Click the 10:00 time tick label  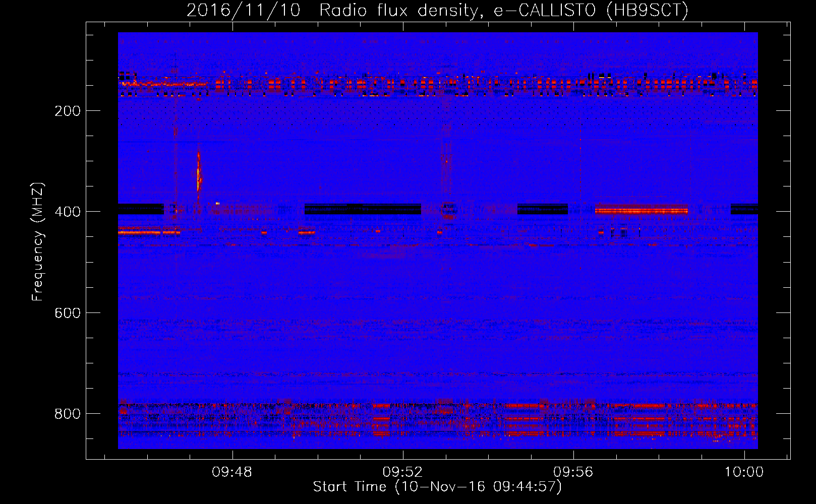(x=744, y=472)
